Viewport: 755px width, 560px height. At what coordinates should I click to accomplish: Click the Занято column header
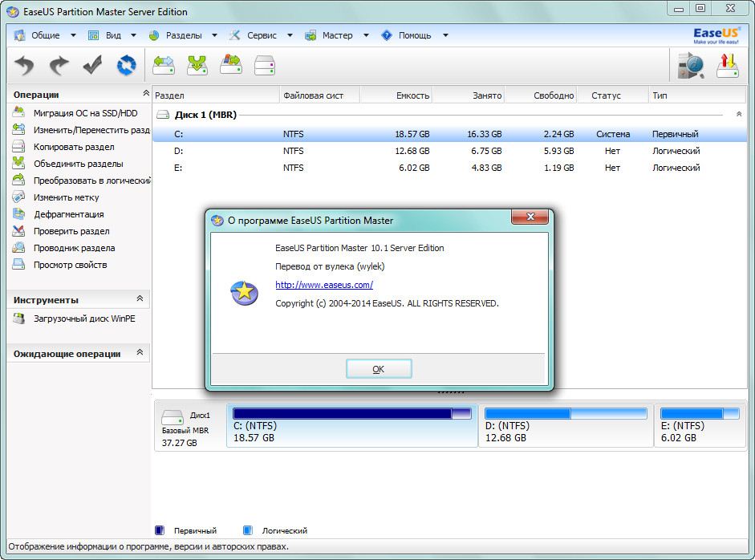468,95
